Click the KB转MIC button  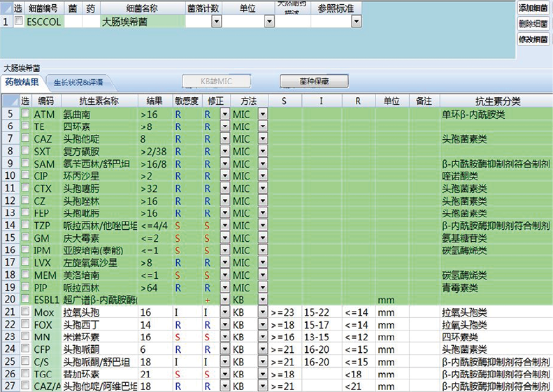click(216, 81)
